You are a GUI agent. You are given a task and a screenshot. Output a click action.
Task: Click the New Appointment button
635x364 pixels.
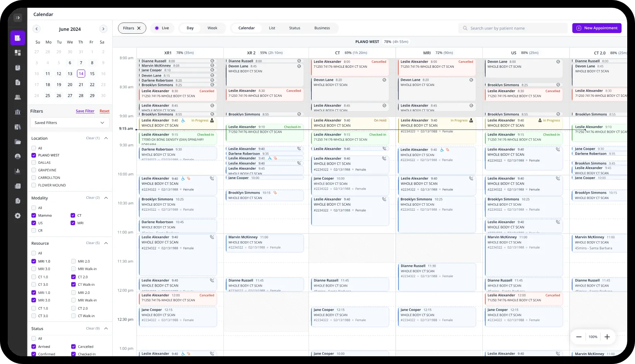click(x=597, y=28)
